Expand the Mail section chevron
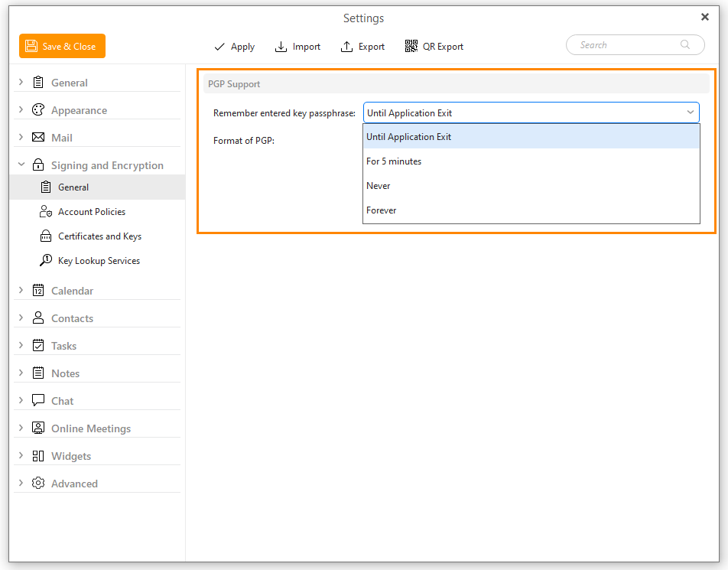Viewport: 728px width, 570px height. [21, 137]
